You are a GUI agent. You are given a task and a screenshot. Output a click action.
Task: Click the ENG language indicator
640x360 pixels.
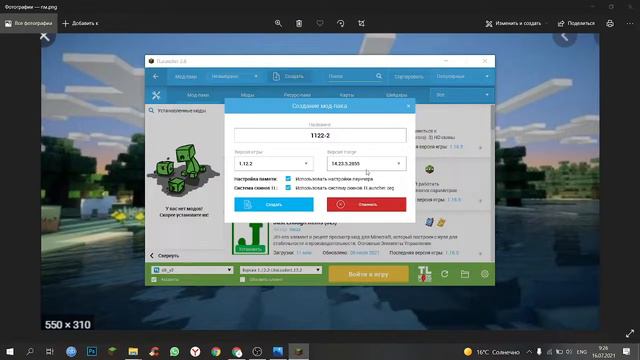582,351
